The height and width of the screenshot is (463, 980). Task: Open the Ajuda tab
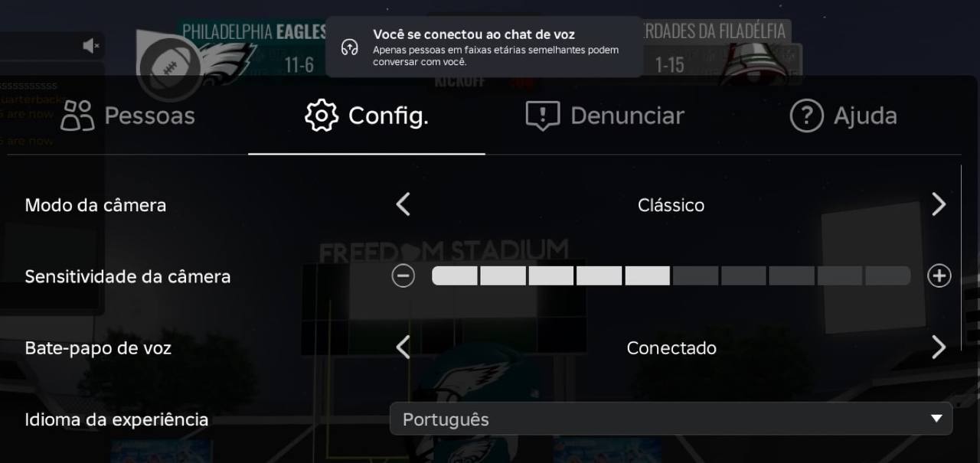click(843, 116)
